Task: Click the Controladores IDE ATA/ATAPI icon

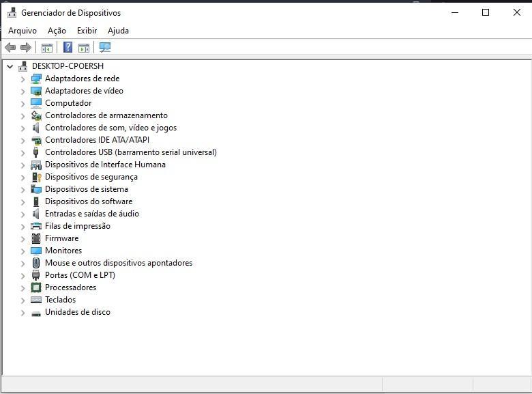Action: [36, 140]
